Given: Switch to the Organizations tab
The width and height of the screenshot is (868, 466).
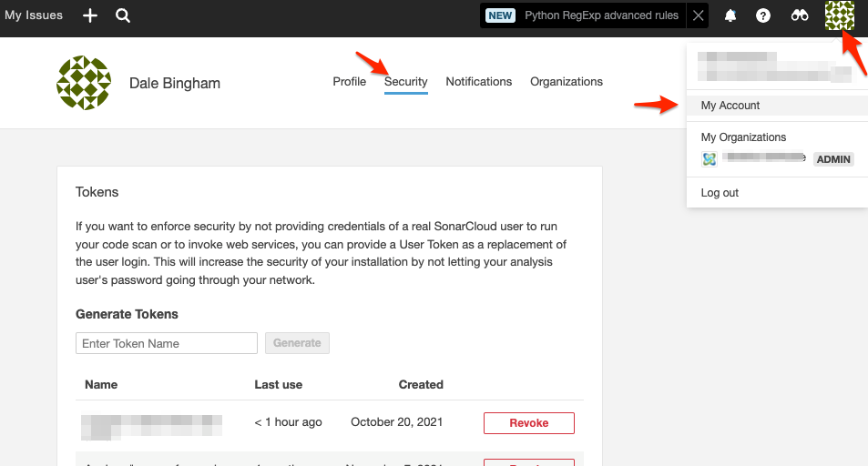Looking at the screenshot, I should [567, 81].
